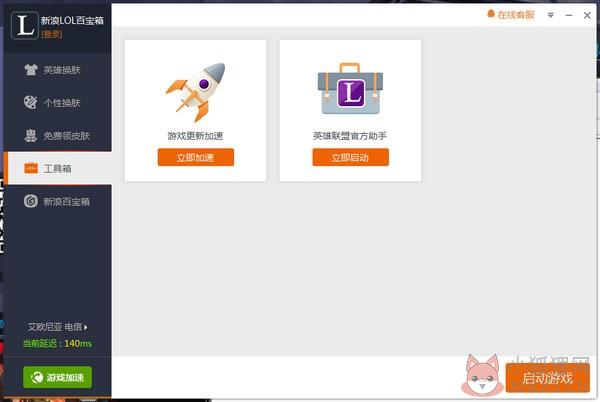Viewport: 600px width, 402px height.
Task: Open 在线客服 online support
Action: pyautogui.click(x=516, y=15)
